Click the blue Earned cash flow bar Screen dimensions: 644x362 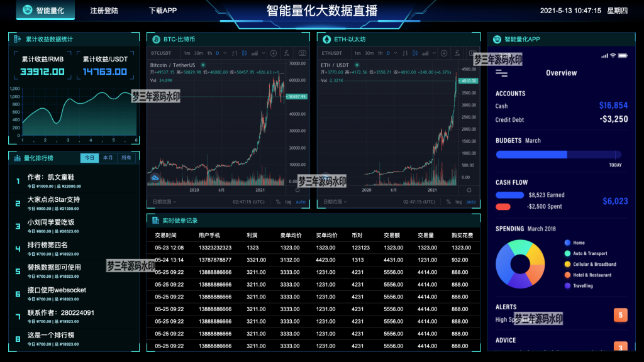509,195
